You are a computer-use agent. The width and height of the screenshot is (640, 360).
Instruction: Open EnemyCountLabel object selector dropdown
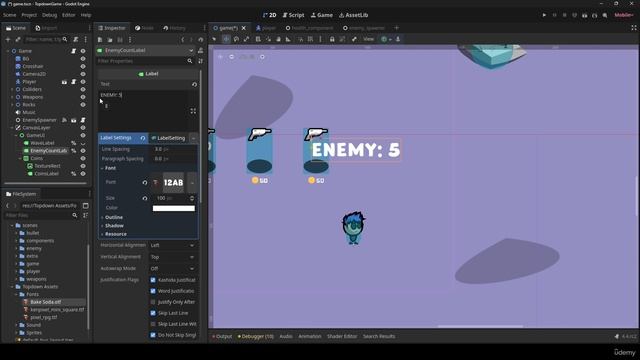click(x=191, y=50)
